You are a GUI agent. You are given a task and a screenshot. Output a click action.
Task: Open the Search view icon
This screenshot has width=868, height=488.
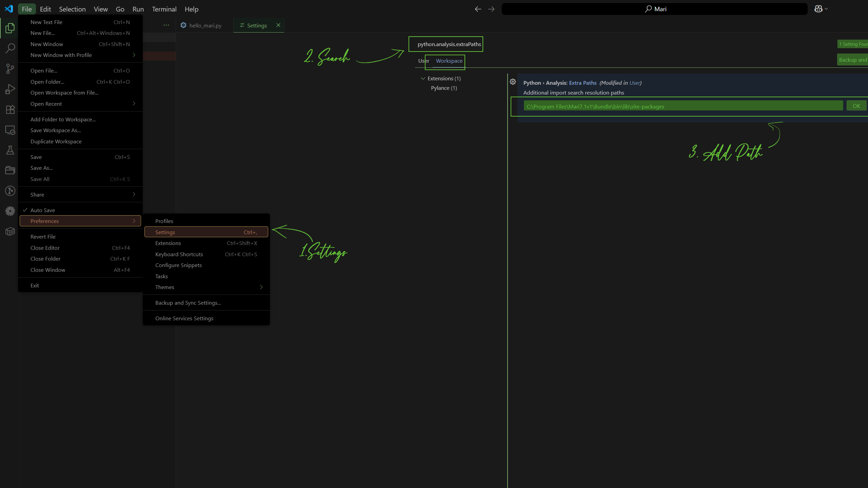(x=10, y=48)
